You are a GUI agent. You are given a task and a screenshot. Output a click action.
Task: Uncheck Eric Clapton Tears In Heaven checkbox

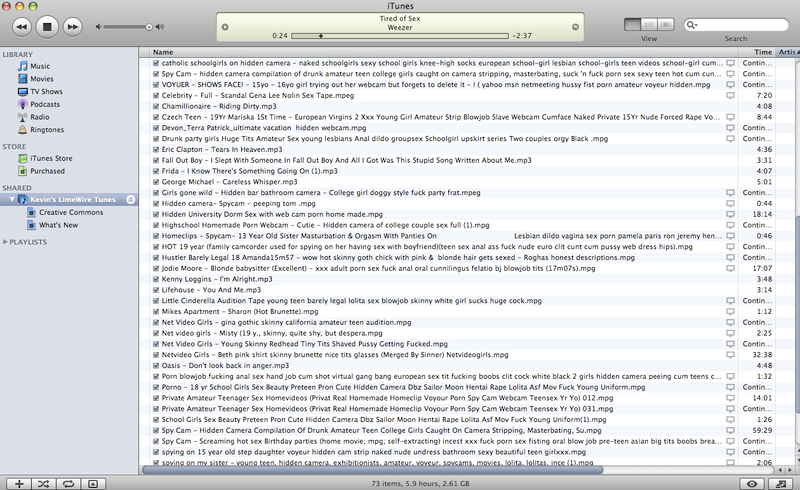156,149
